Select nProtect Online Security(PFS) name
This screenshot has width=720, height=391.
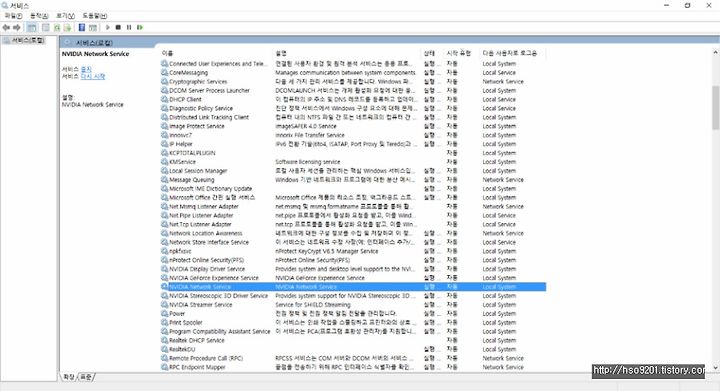207,260
